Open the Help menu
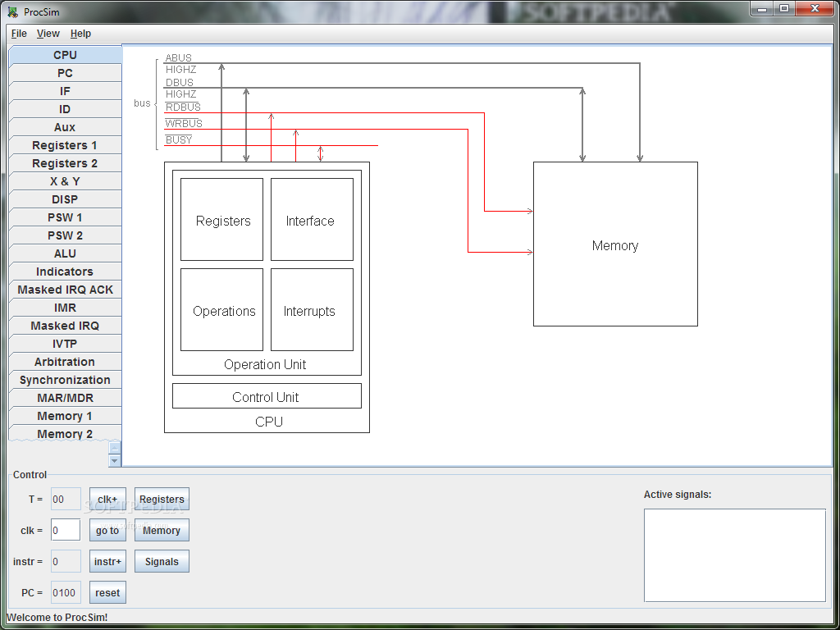This screenshot has width=840, height=630. click(x=80, y=33)
